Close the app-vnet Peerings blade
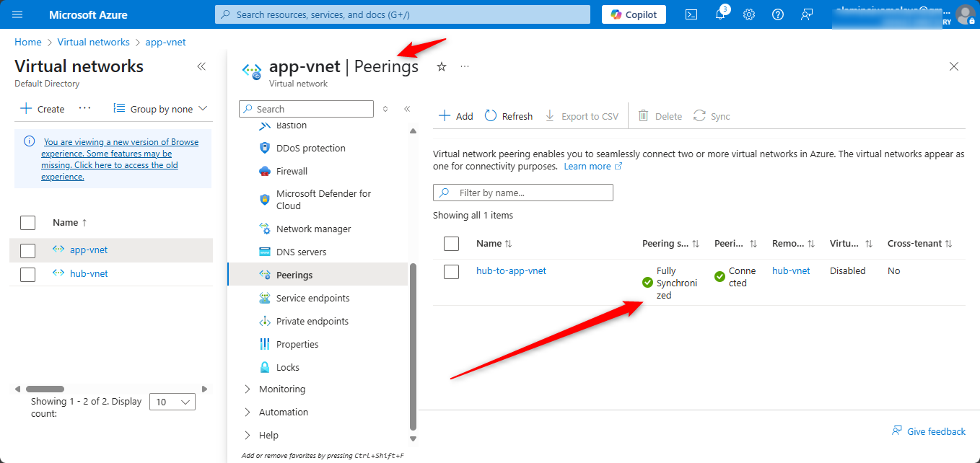Image resolution: width=980 pixels, height=463 pixels. tap(954, 66)
